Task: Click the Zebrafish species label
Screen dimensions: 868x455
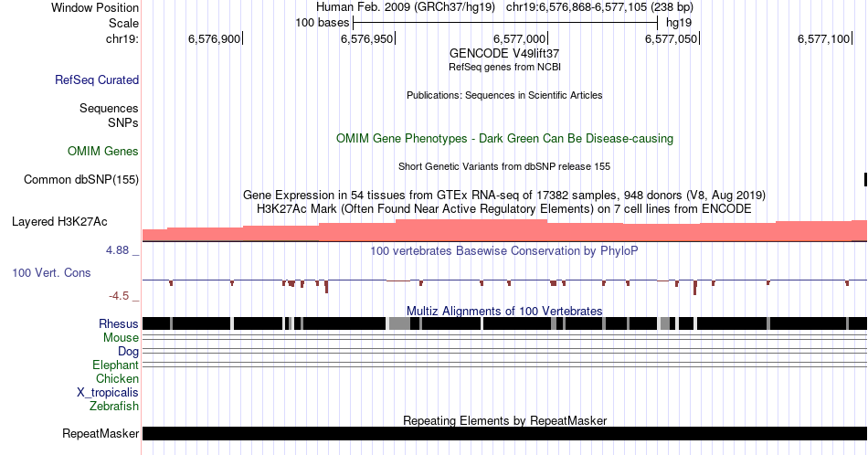Action: click(x=114, y=406)
